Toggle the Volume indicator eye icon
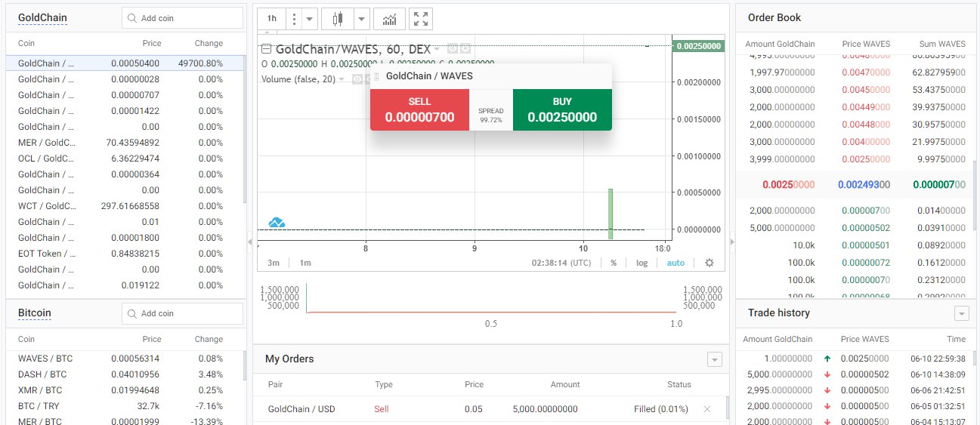This screenshot has height=425, width=980. pyautogui.click(x=357, y=79)
